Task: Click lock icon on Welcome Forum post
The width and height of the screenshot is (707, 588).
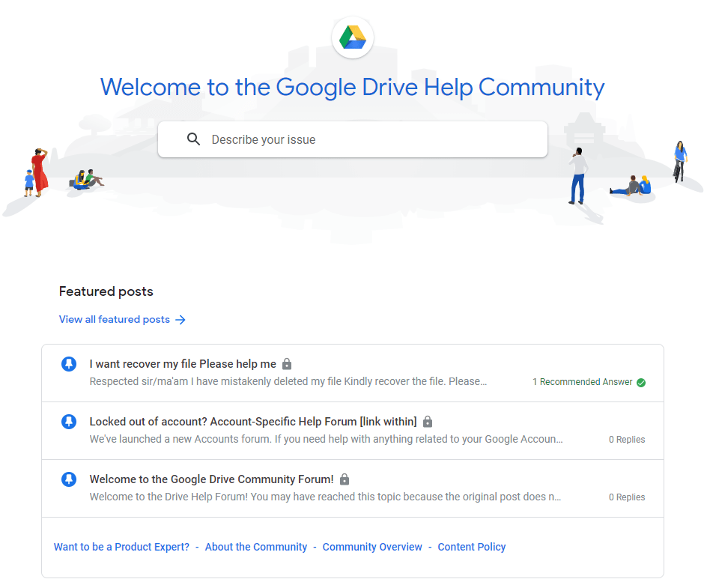Action: [x=345, y=479]
